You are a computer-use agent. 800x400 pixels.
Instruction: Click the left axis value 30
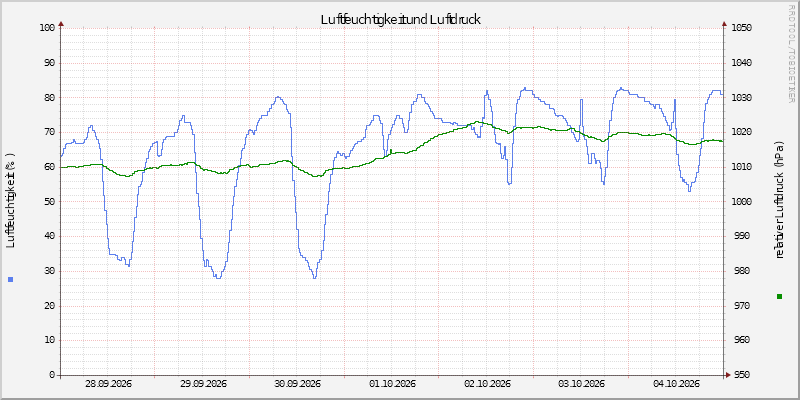pos(49,271)
